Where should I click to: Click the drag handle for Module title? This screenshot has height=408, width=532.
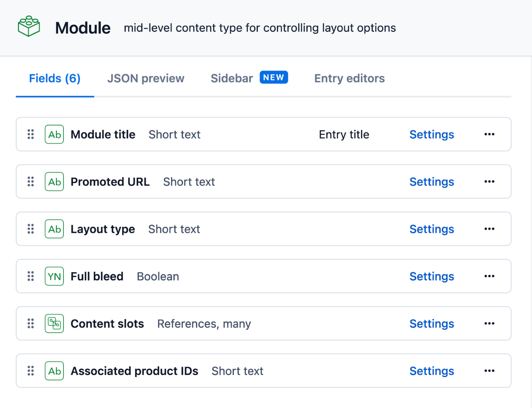pyautogui.click(x=31, y=134)
